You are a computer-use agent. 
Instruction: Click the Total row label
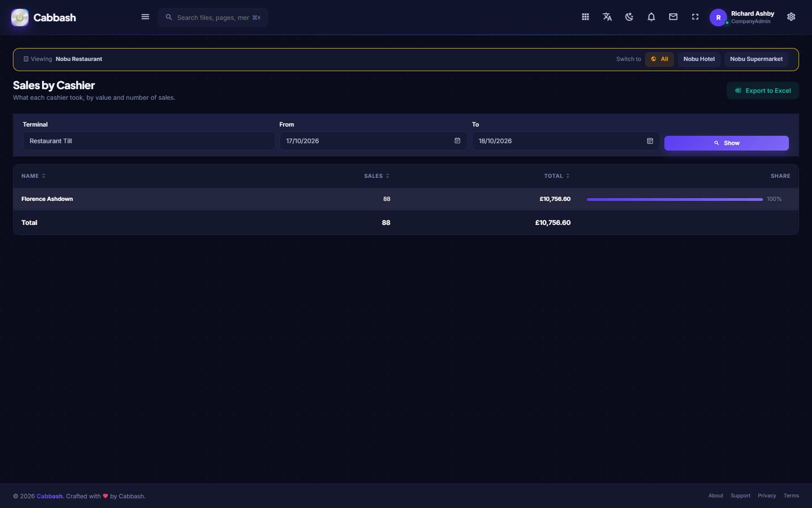pos(29,223)
